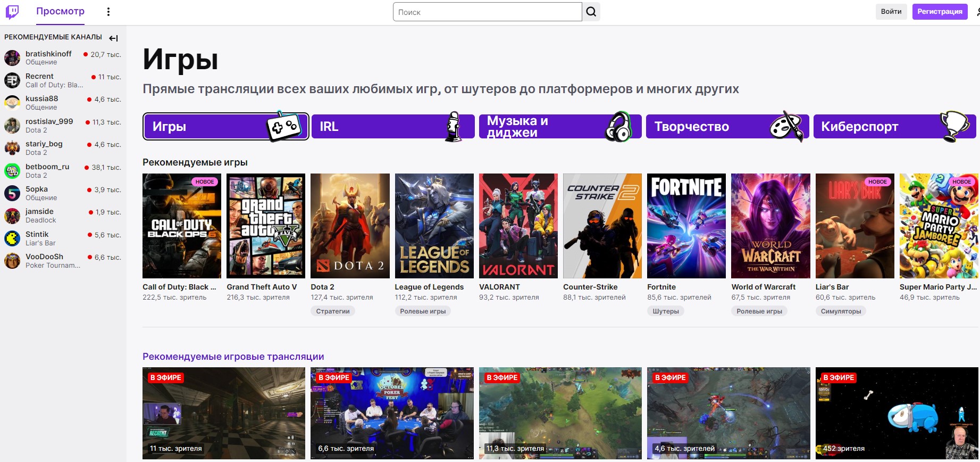Open League of Legends game cover
The width and height of the screenshot is (980, 462).
[434, 226]
